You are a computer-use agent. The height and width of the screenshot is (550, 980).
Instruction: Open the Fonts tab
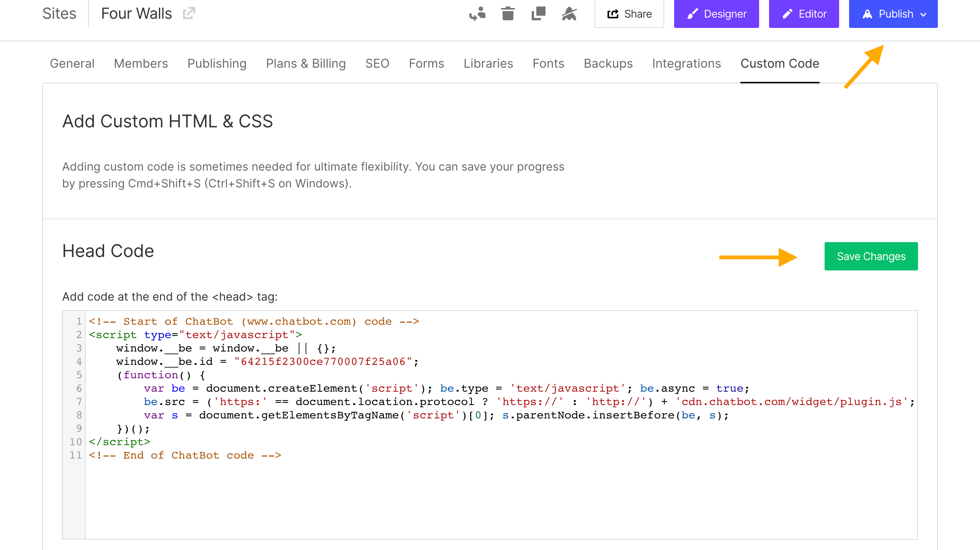pos(548,63)
